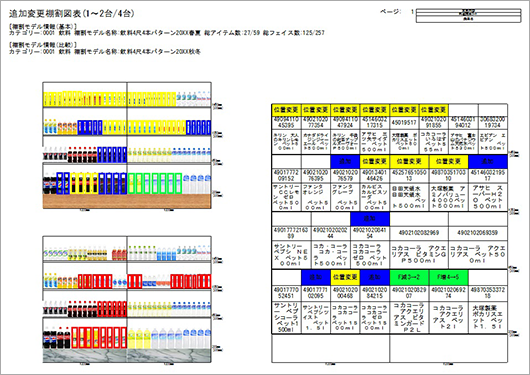Click the barcode cell 4902102082969
This screenshot has height=375, width=530.
pos(419,233)
